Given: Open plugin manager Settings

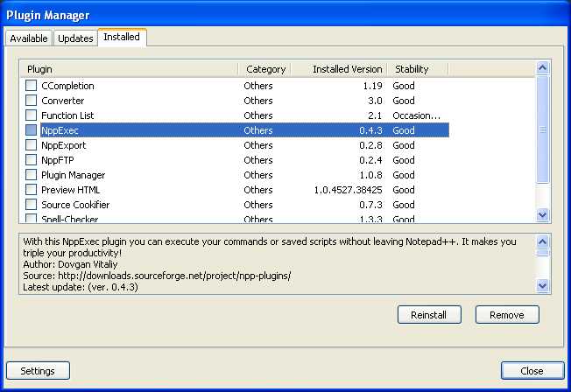Looking at the screenshot, I should [x=38, y=371].
